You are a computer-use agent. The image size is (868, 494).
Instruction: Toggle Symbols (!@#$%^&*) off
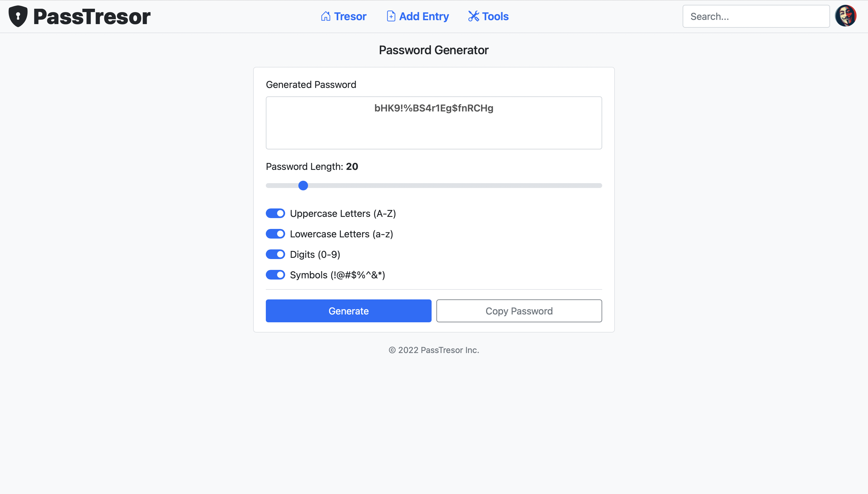[275, 274]
